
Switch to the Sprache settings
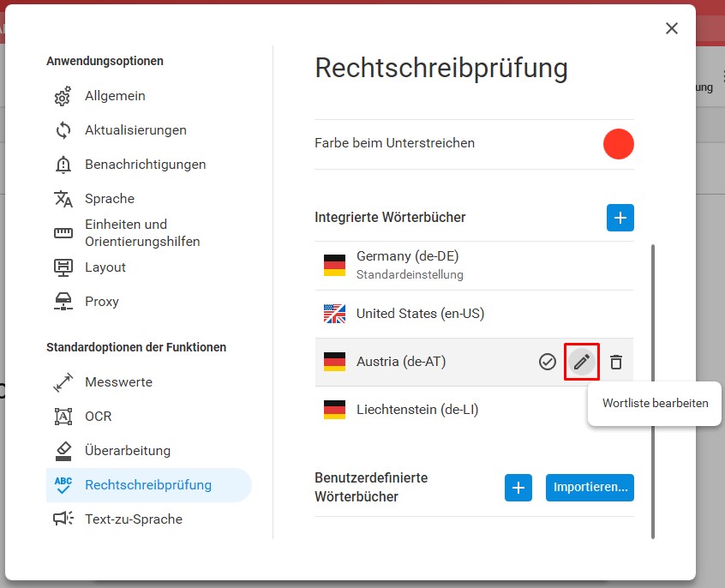[x=149, y=199]
